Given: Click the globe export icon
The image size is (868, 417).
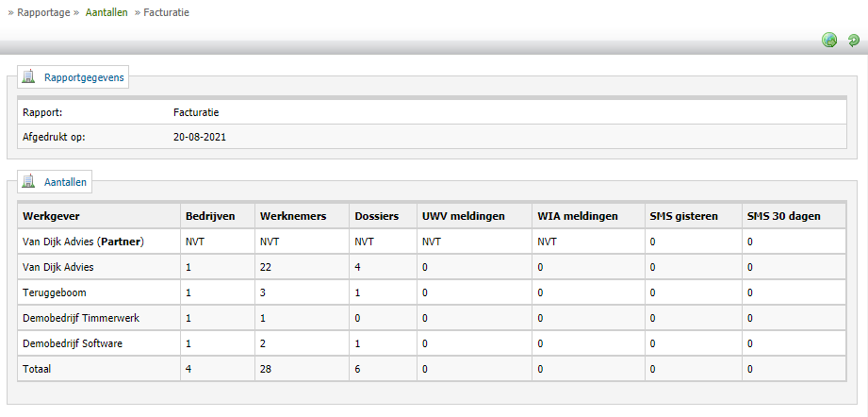Looking at the screenshot, I should (x=829, y=40).
